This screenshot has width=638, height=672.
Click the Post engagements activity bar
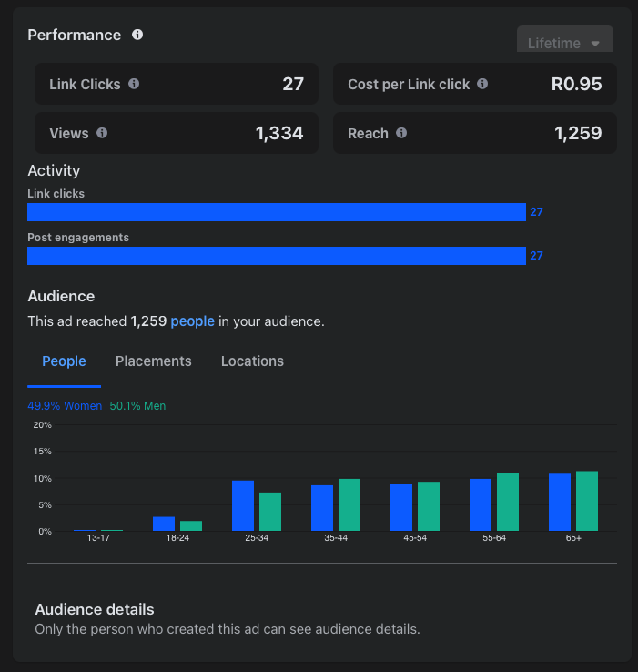277,256
